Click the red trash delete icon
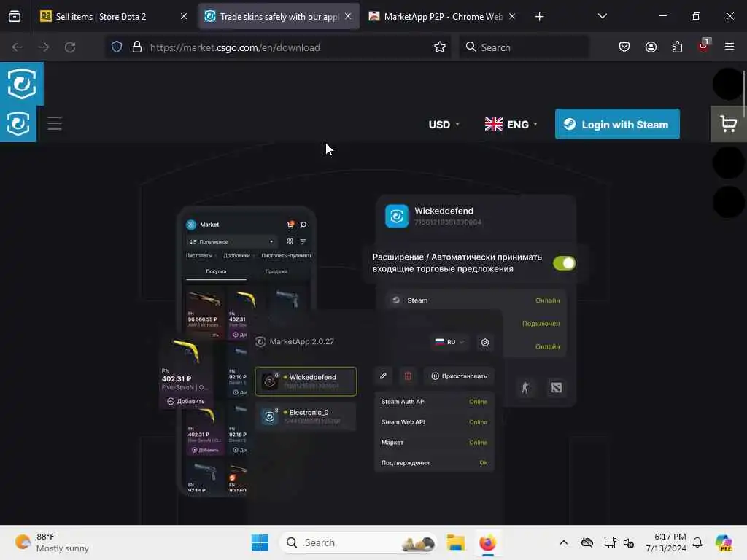The width and height of the screenshot is (747, 560). (408, 376)
